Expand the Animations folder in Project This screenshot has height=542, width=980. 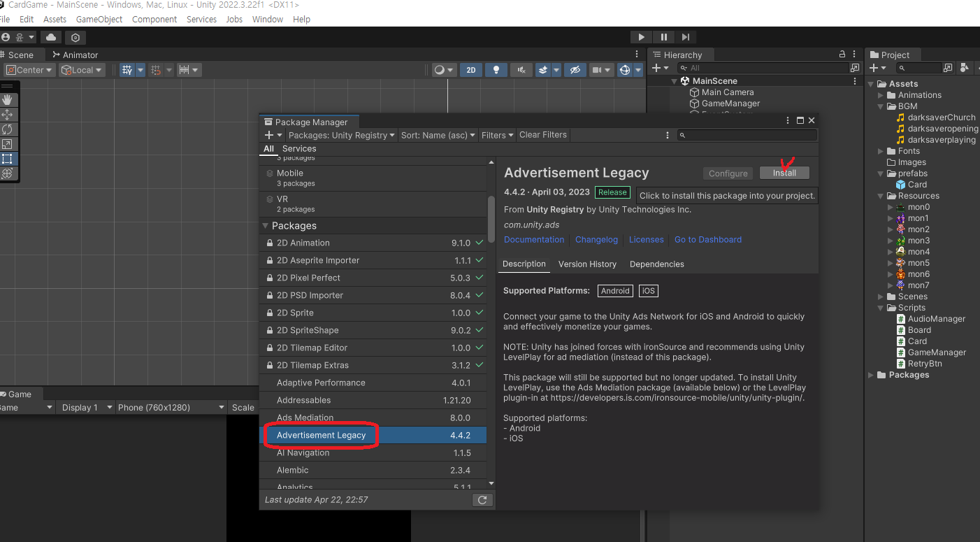coord(881,95)
